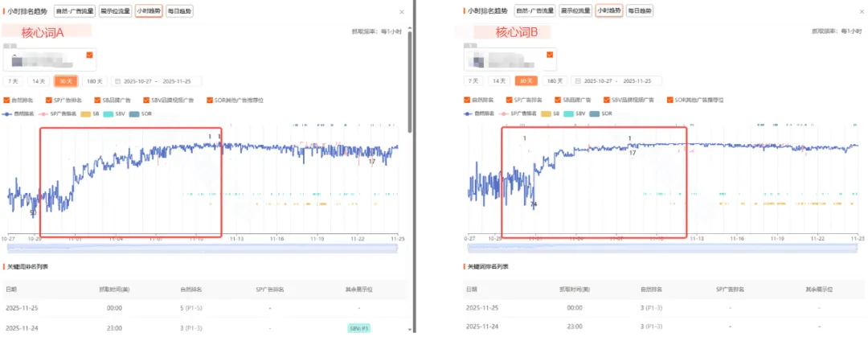Edit end date 2025-11-25 in 核心词B panel
This screenshot has height=345, width=868.
click(x=637, y=81)
